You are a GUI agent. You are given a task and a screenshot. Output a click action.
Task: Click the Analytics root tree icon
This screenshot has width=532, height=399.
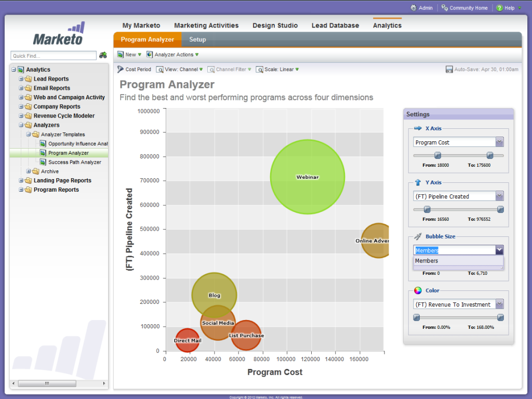(21, 70)
